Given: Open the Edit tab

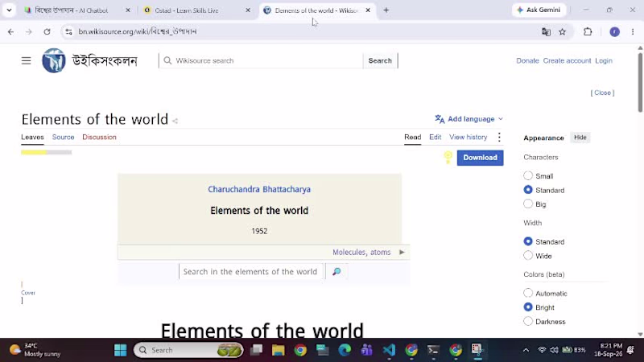Looking at the screenshot, I should (436, 137).
